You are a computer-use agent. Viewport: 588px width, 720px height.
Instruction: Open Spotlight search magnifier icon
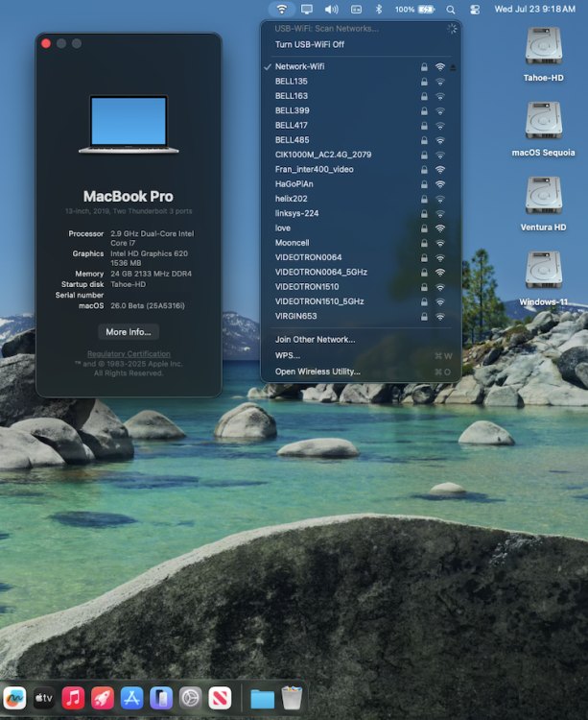pos(451,10)
